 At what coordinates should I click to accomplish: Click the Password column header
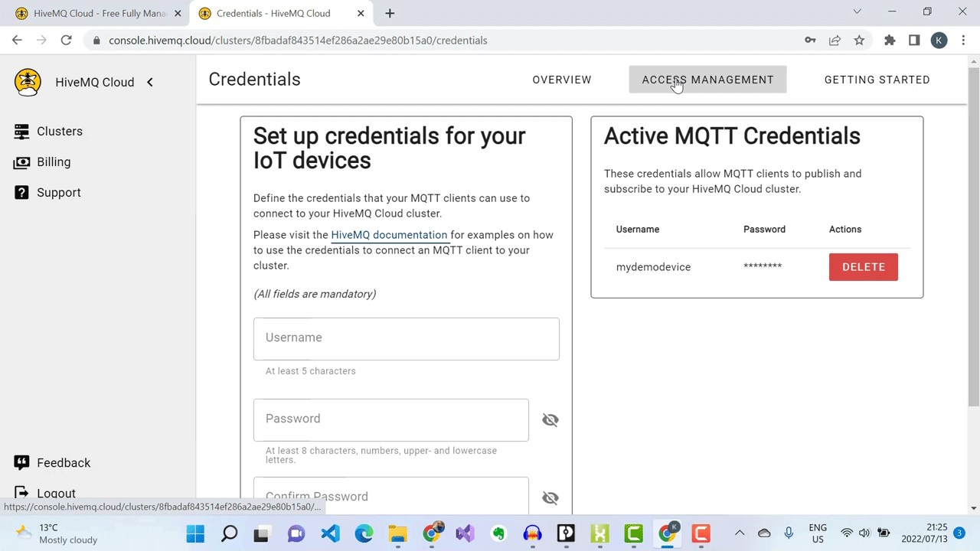764,230
